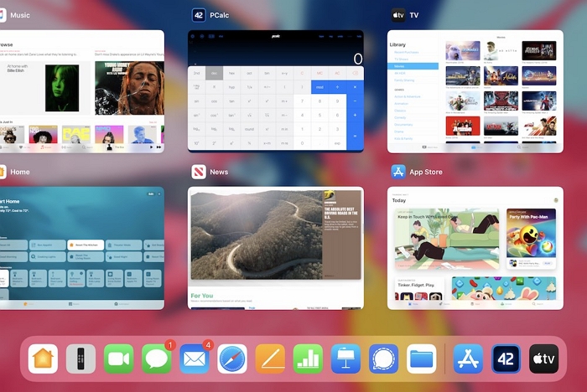
Task: Open Mail with four unread badge
Action: [195, 359]
